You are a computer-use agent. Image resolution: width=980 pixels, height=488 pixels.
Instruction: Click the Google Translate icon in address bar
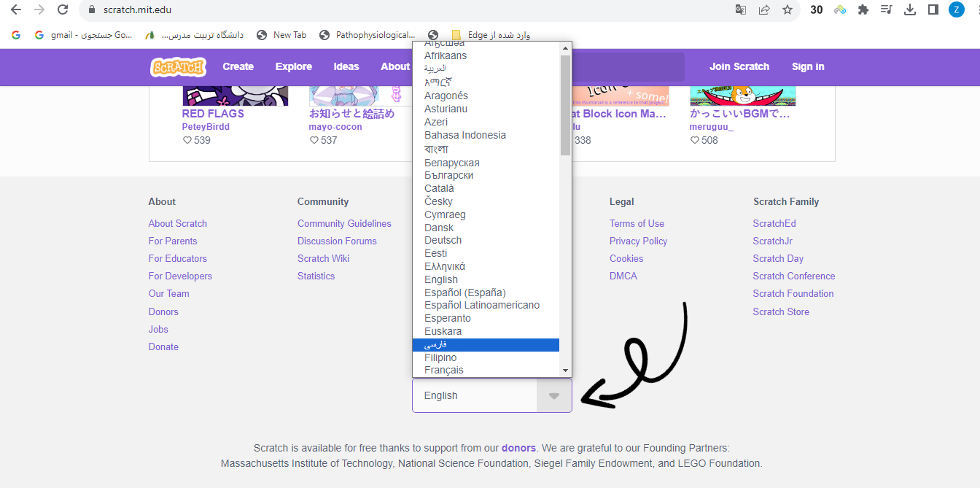pos(741,10)
